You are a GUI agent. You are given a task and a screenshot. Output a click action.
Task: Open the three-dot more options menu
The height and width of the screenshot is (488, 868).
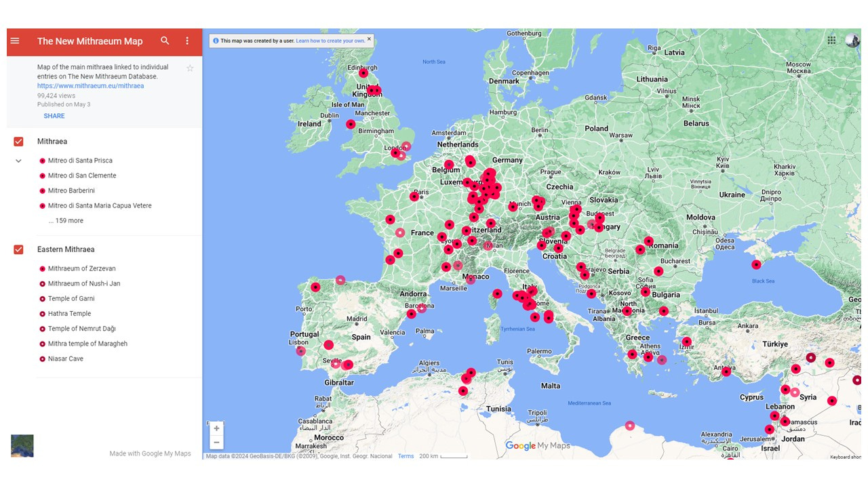[187, 41]
